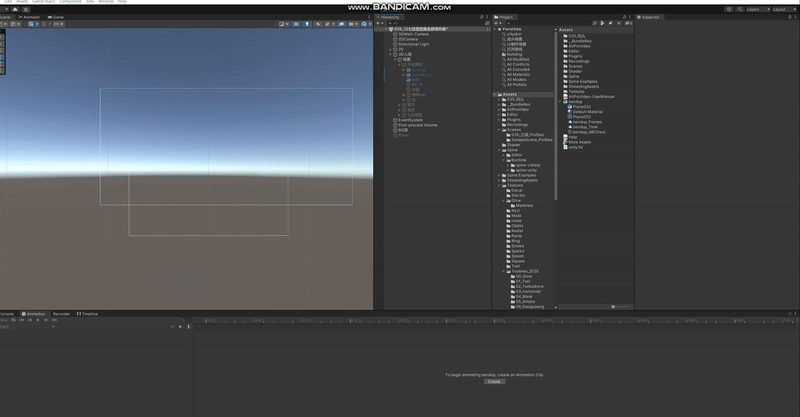The width and height of the screenshot is (800, 417).
Task: Open the animation clip selection dropdown
Action: pos(28,327)
